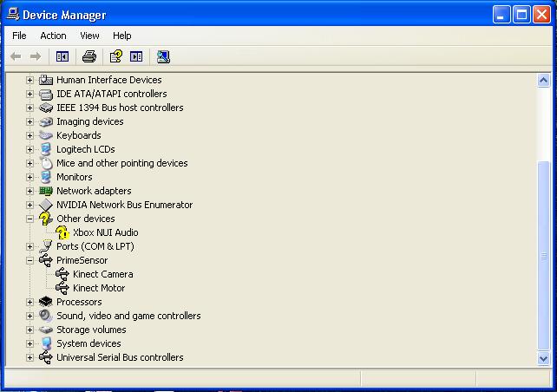The width and height of the screenshot is (557, 392).
Task: Open Properties toolbar icon with question mark
Action: (x=116, y=56)
